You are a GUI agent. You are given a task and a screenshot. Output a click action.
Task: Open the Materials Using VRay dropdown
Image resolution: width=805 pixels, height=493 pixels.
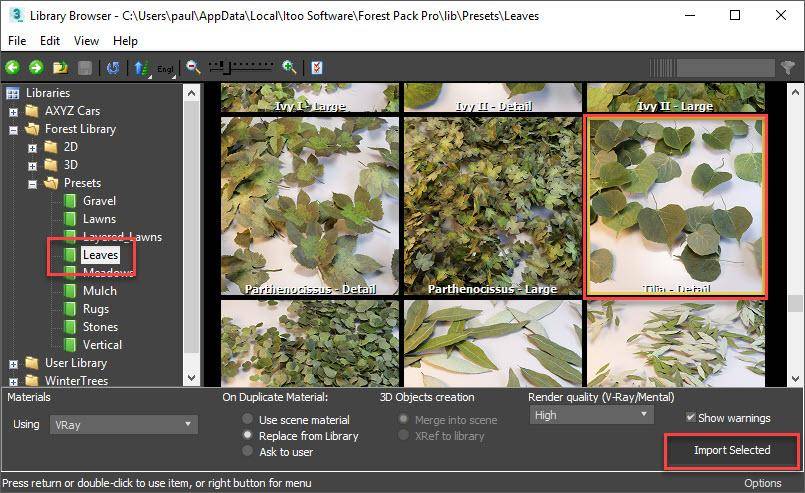123,425
